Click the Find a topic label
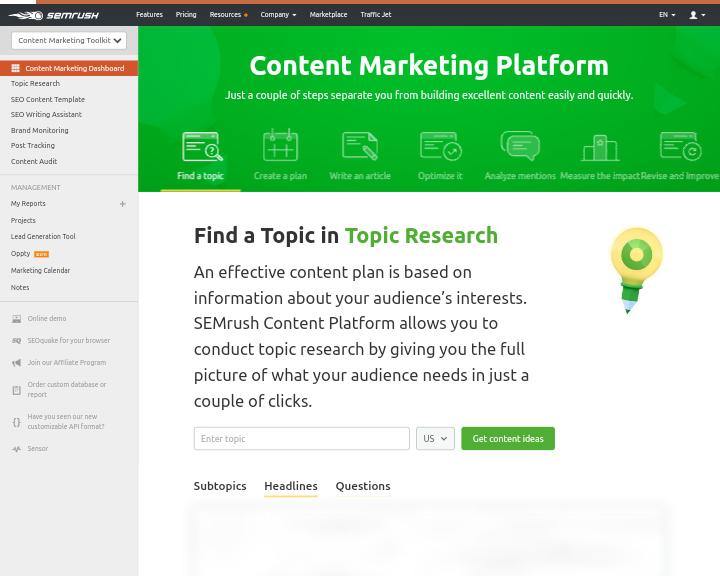 coord(200,176)
